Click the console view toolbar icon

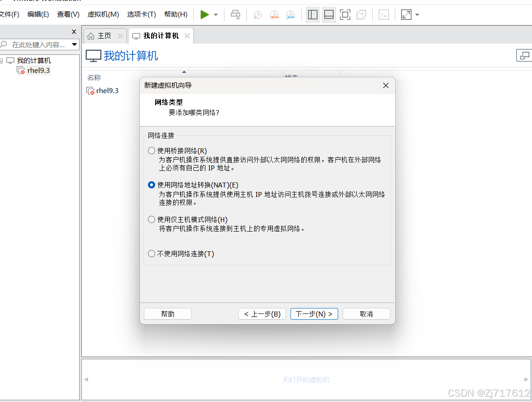pos(384,14)
